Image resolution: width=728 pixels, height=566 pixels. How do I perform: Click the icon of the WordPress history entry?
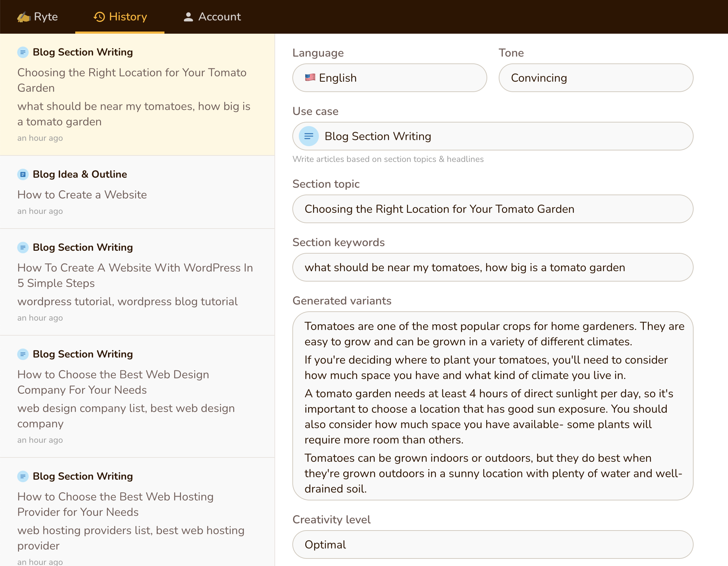click(23, 248)
